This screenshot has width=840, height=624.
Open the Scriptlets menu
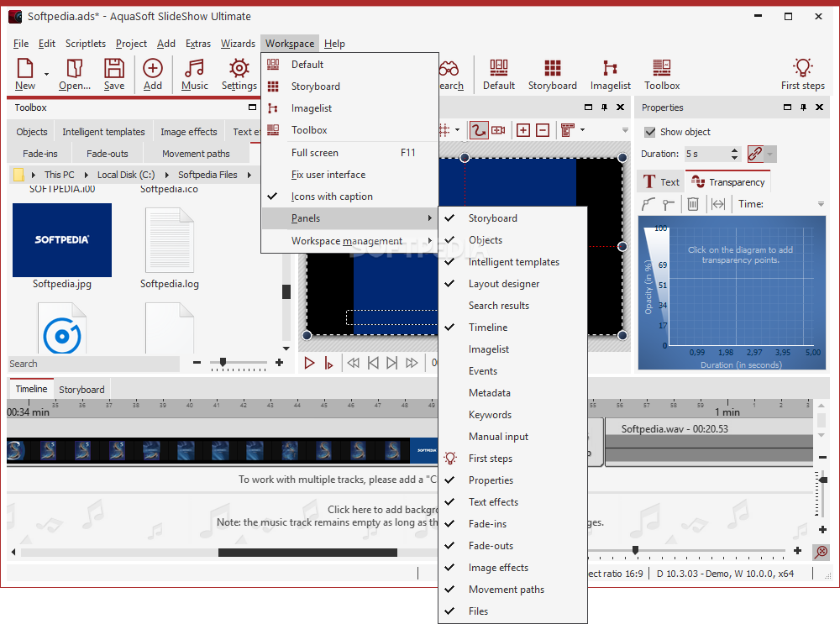tap(86, 44)
